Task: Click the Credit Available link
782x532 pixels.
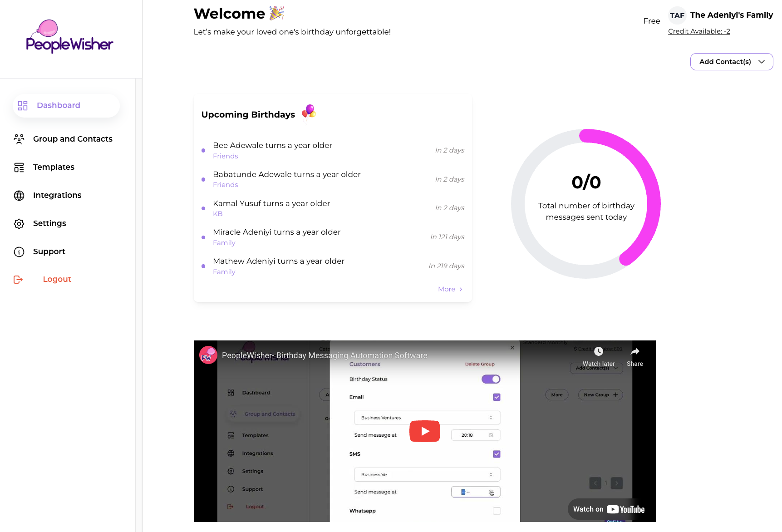Action: 699,31
